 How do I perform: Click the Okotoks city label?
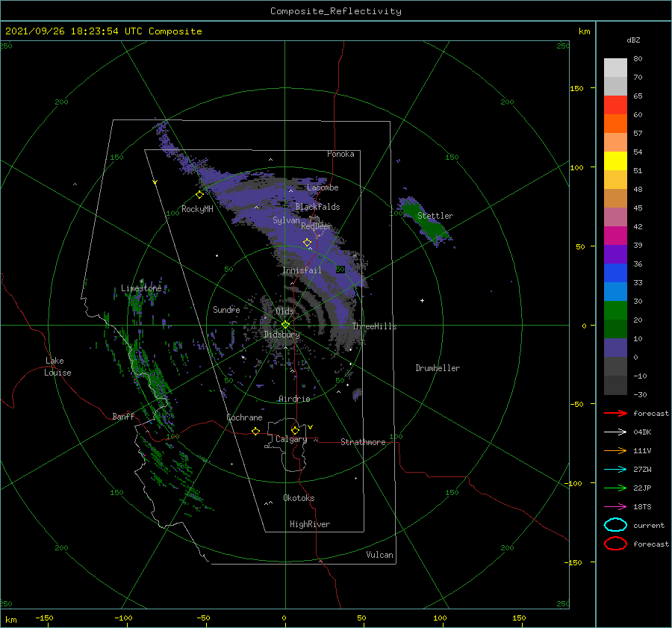tap(299, 498)
